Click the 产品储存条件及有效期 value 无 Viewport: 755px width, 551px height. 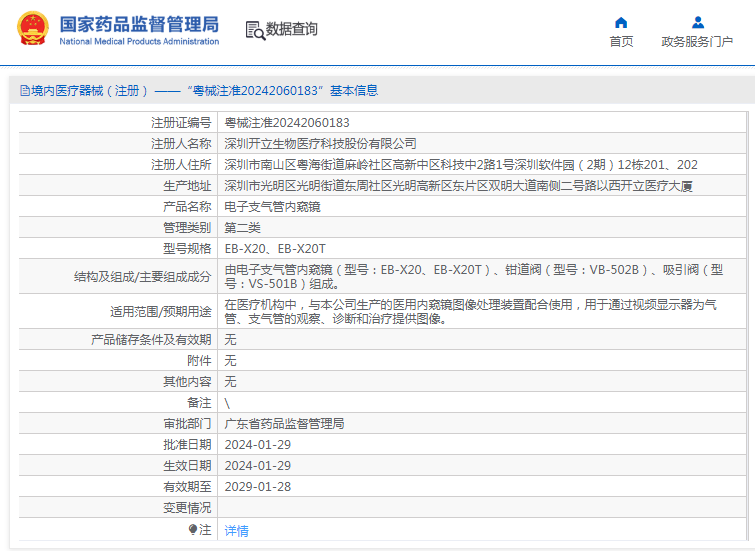pyautogui.click(x=230, y=340)
